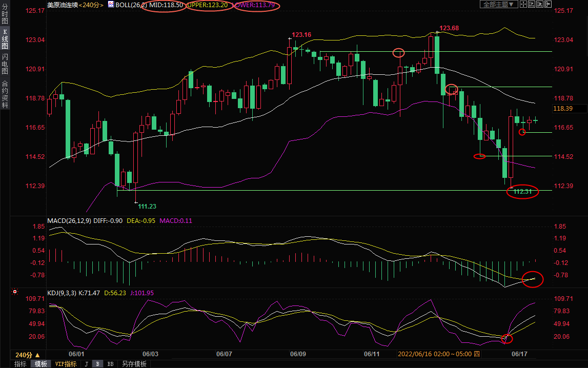Open the <240分> period selector beside contract name
Screen dimensions: 588x368
92,5
